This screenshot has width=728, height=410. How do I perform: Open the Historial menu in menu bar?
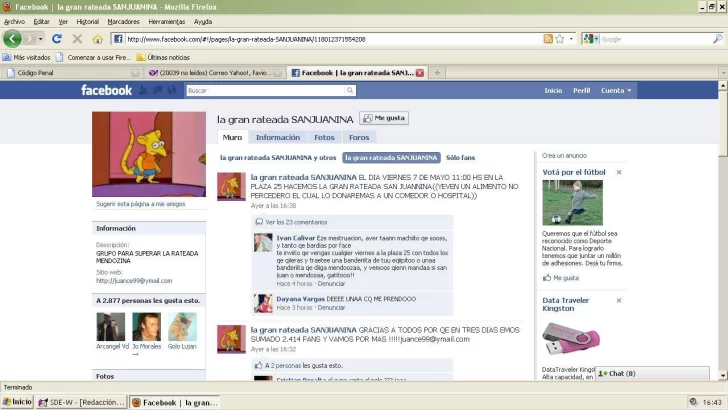pos(88,21)
